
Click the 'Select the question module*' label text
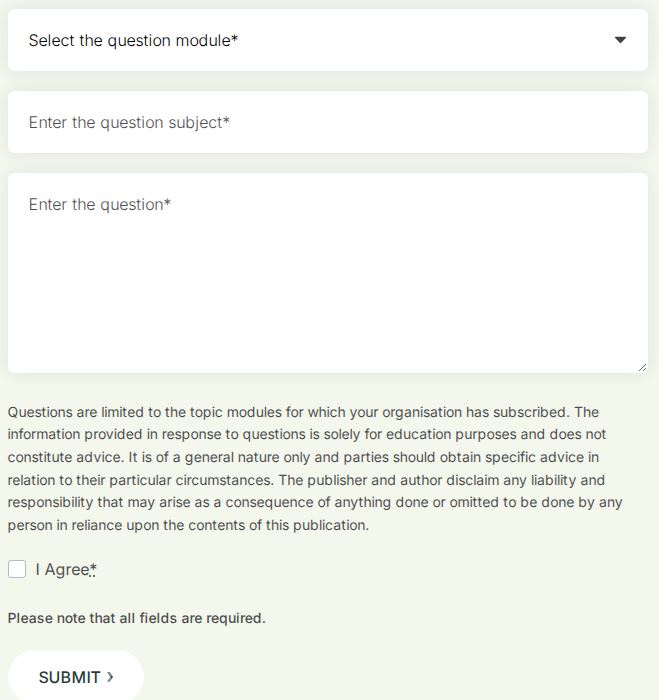(x=133, y=41)
